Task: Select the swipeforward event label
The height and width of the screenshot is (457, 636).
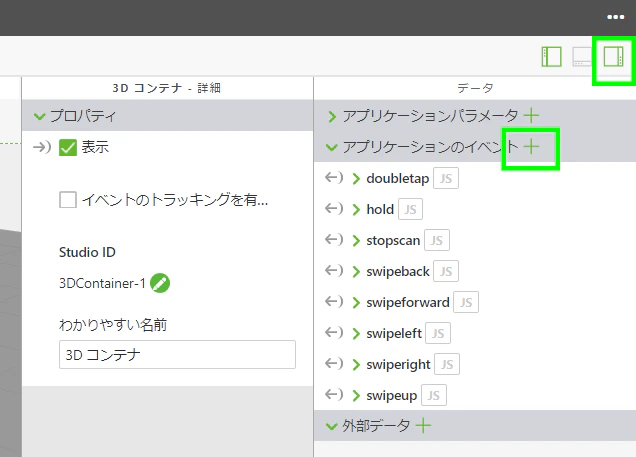Action: (x=408, y=302)
